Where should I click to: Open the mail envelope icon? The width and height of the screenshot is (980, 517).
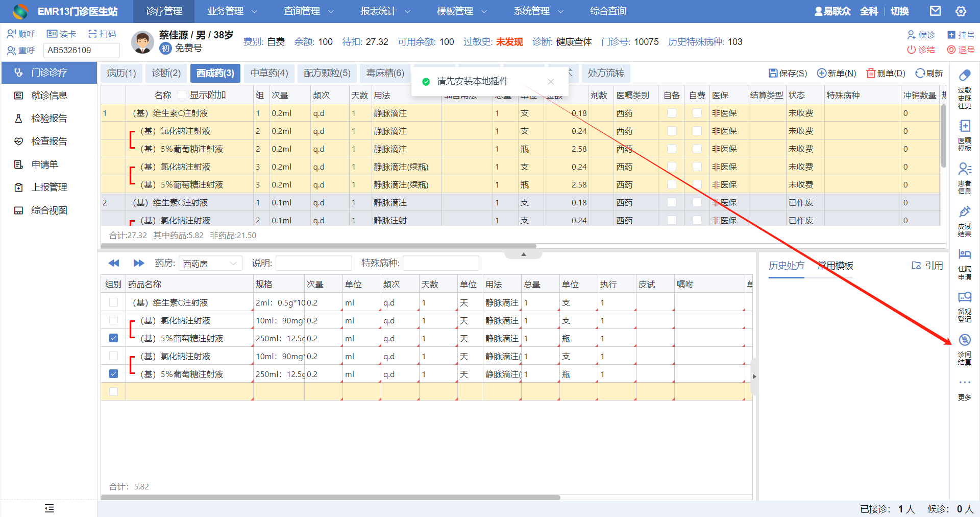[935, 11]
